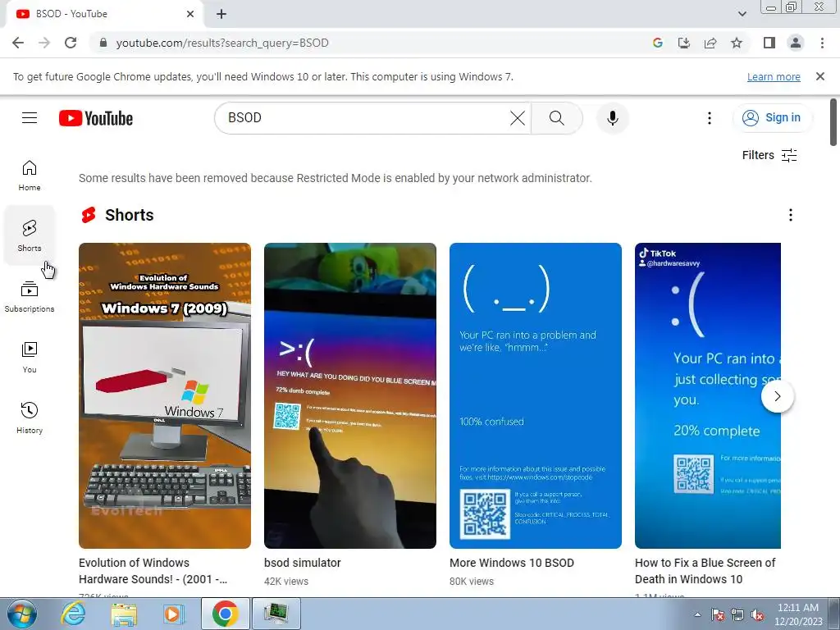
Task: Open the YouTube hamburger guide menu
Action: tap(30, 118)
